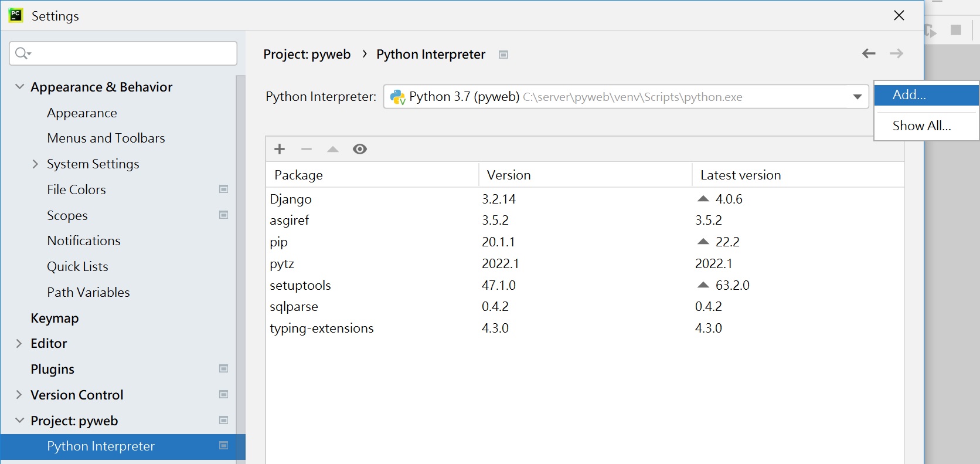Click the project marker icon on Scopes row

pyautogui.click(x=223, y=215)
